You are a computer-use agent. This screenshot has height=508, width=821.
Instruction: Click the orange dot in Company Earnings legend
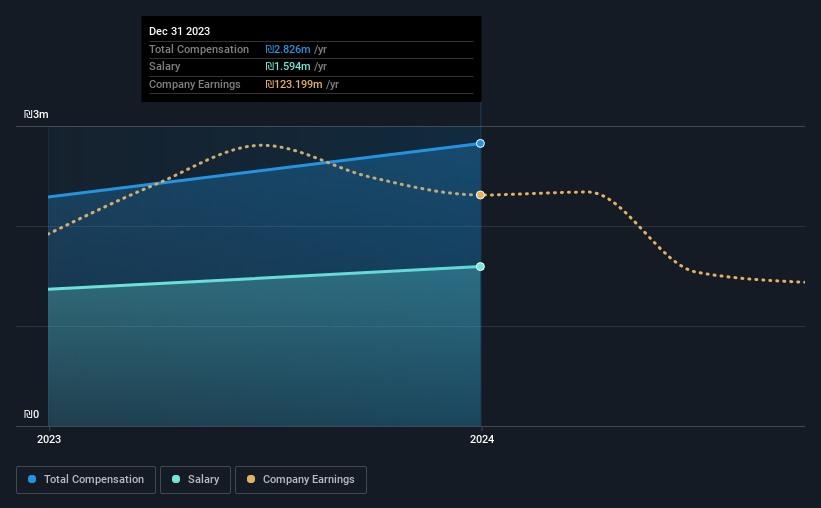pyautogui.click(x=251, y=479)
